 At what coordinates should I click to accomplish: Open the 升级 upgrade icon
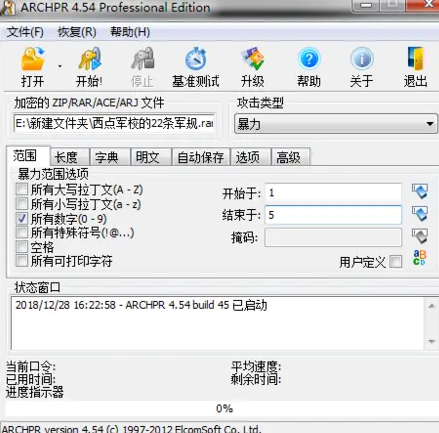coord(252,59)
